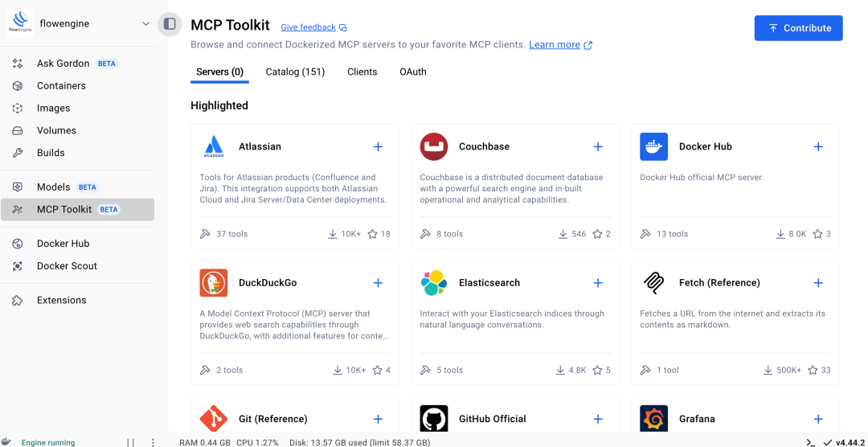Open the Images section
The width and height of the screenshot is (868, 447).
tap(77, 108)
